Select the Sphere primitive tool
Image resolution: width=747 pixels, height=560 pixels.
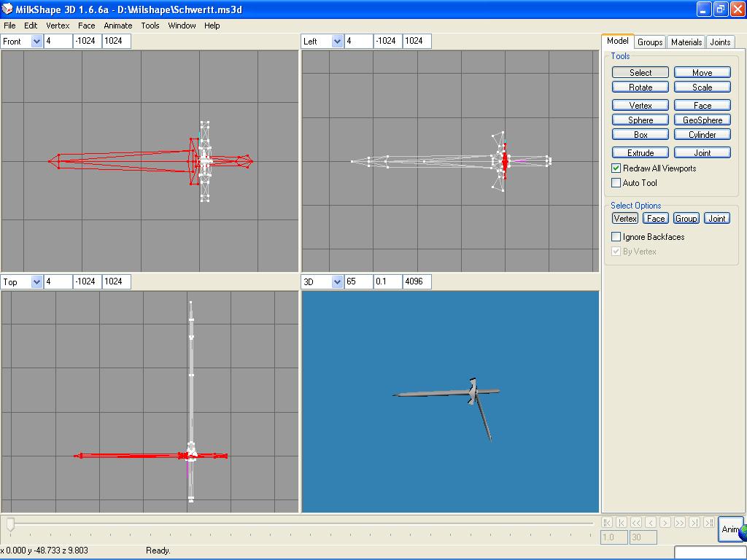[x=640, y=120]
